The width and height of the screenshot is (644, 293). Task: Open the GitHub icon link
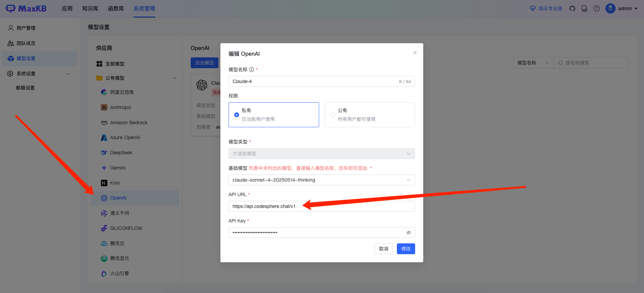tap(572, 8)
